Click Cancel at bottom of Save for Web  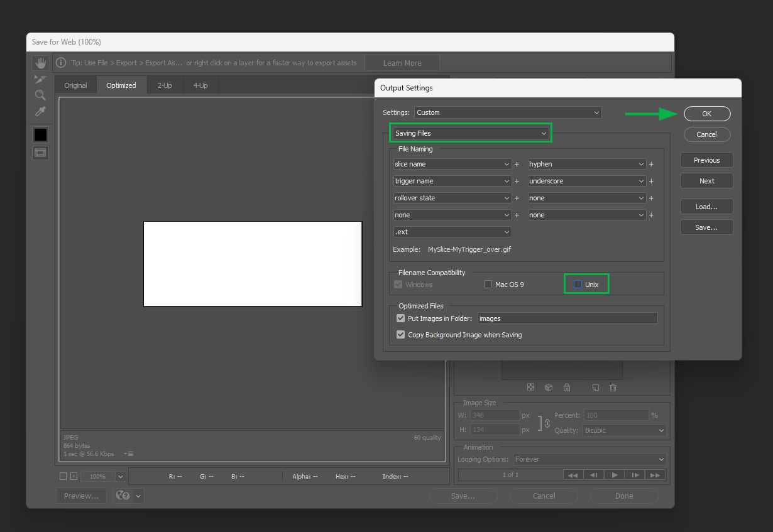pyautogui.click(x=544, y=496)
